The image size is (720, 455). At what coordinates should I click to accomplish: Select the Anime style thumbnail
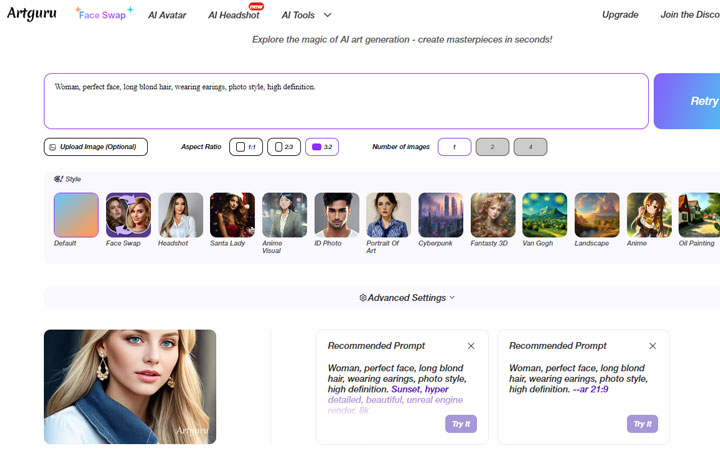click(x=649, y=215)
